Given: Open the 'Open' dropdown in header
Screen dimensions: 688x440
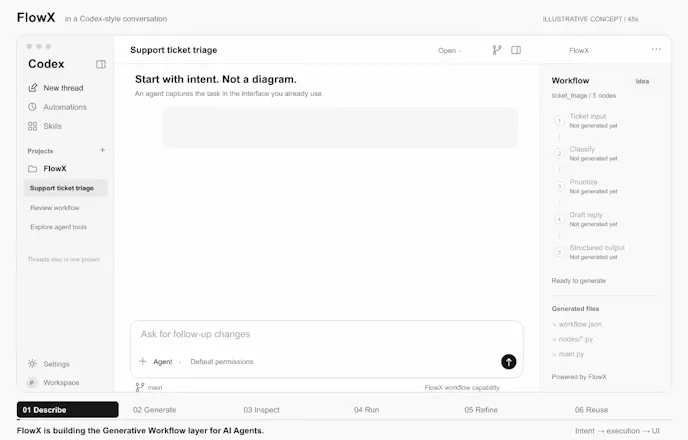Looking at the screenshot, I should pyautogui.click(x=449, y=50).
